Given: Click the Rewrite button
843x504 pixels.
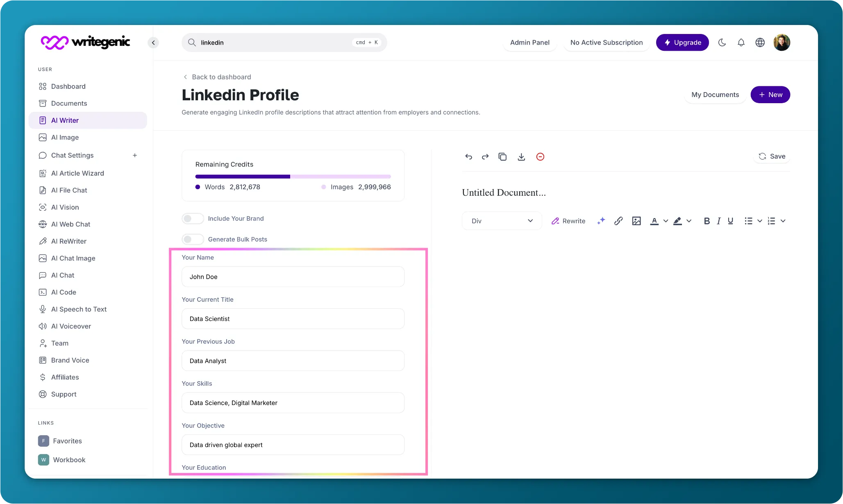Looking at the screenshot, I should (x=568, y=221).
